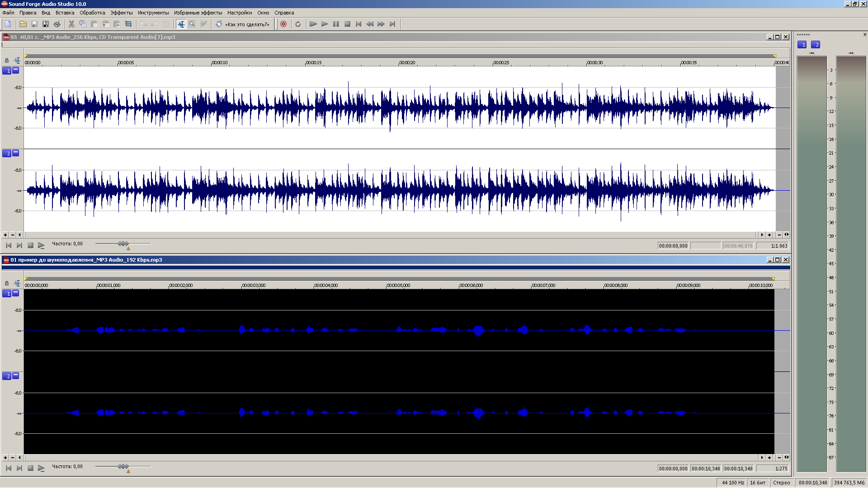The width and height of the screenshot is (868, 488).
Task: Open the Справка menu
Action: click(284, 13)
